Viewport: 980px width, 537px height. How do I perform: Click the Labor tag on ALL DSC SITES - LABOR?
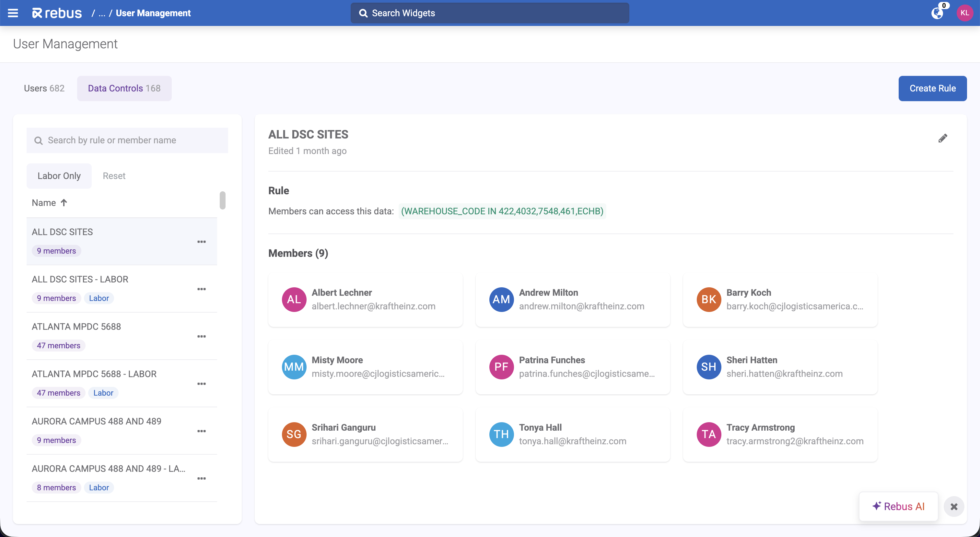[x=99, y=298]
